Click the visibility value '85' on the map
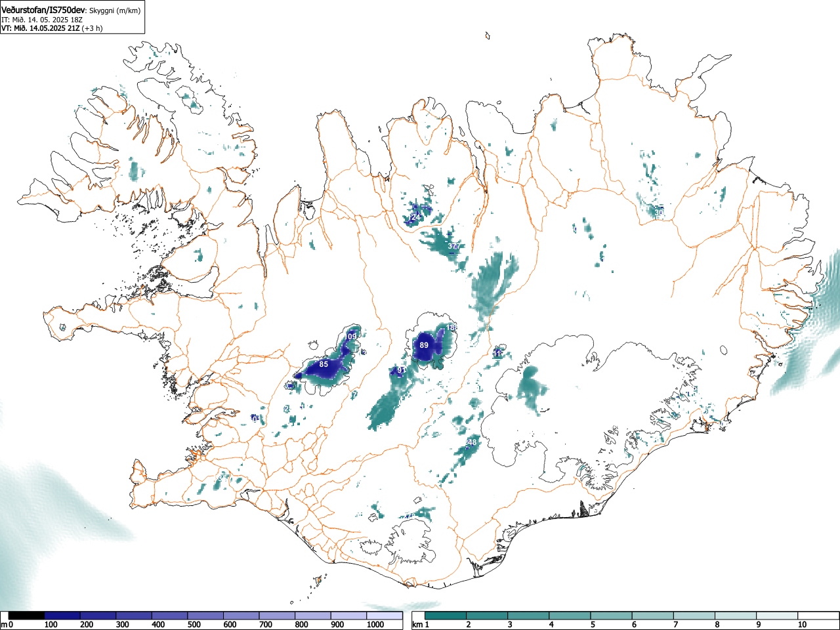Image resolution: width=840 pixels, height=630 pixels. [324, 364]
